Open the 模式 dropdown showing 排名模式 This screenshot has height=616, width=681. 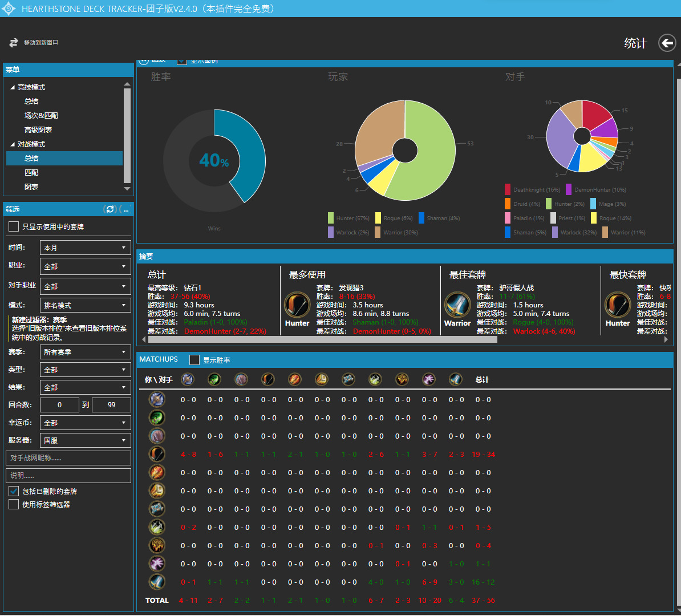point(85,305)
